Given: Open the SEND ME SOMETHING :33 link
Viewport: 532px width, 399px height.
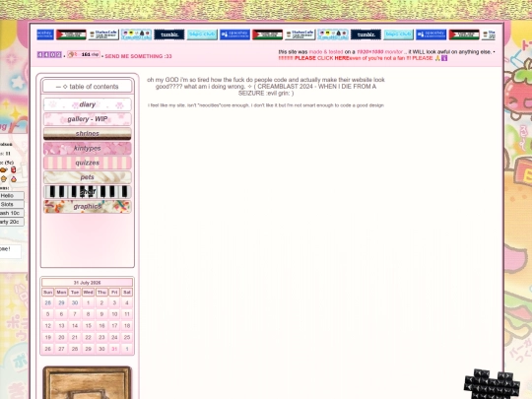Looking at the screenshot, I should click(x=139, y=56).
